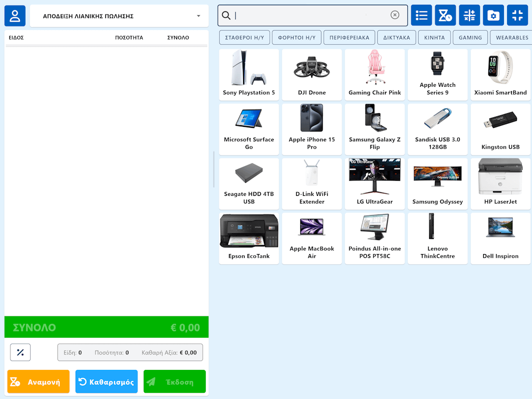Select the ΔΙΚΤΥΑΚΑ category

[x=396, y=37]
